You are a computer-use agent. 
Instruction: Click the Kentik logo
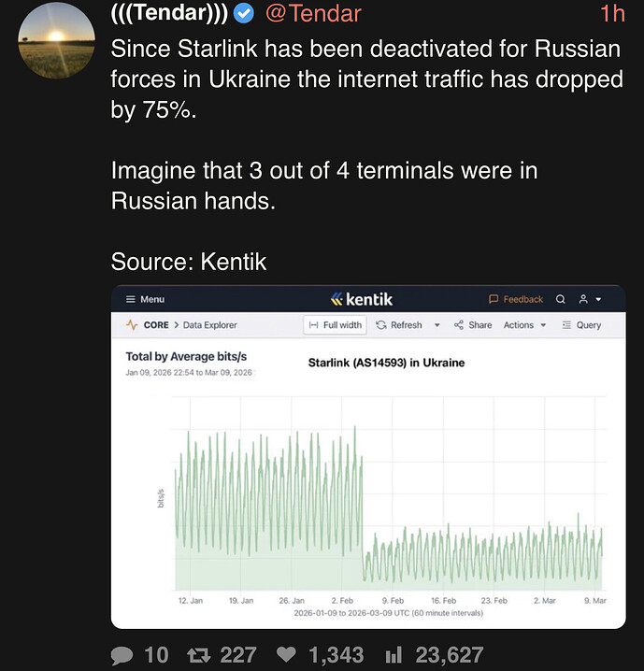(363, 299)
